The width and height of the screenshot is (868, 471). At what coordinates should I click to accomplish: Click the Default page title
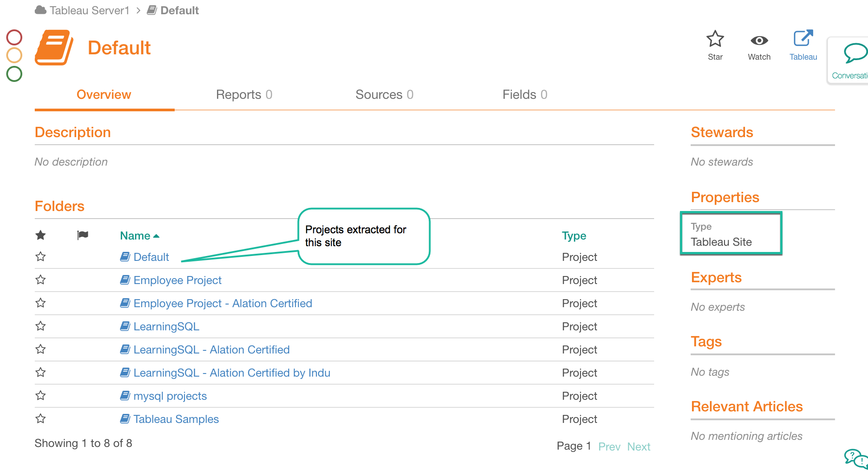[119, 48]
